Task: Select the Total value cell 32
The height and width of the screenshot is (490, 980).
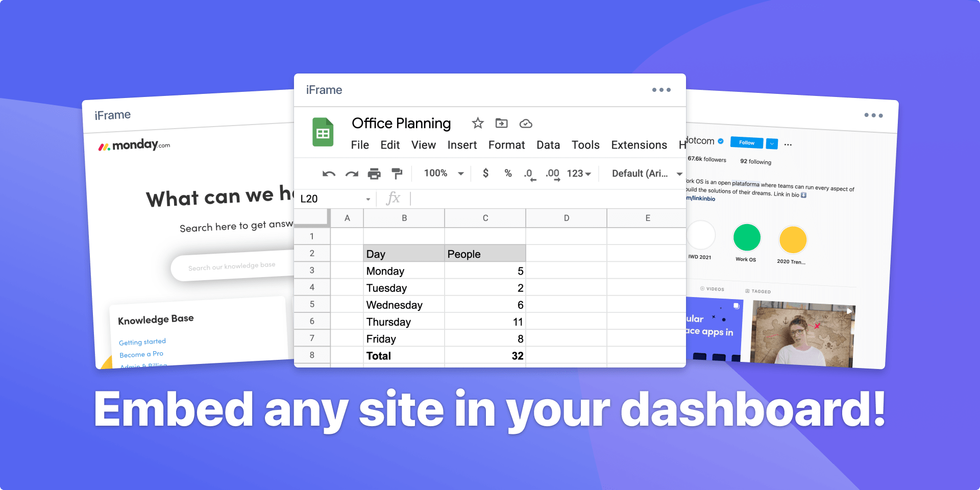Action: [485, 356]
